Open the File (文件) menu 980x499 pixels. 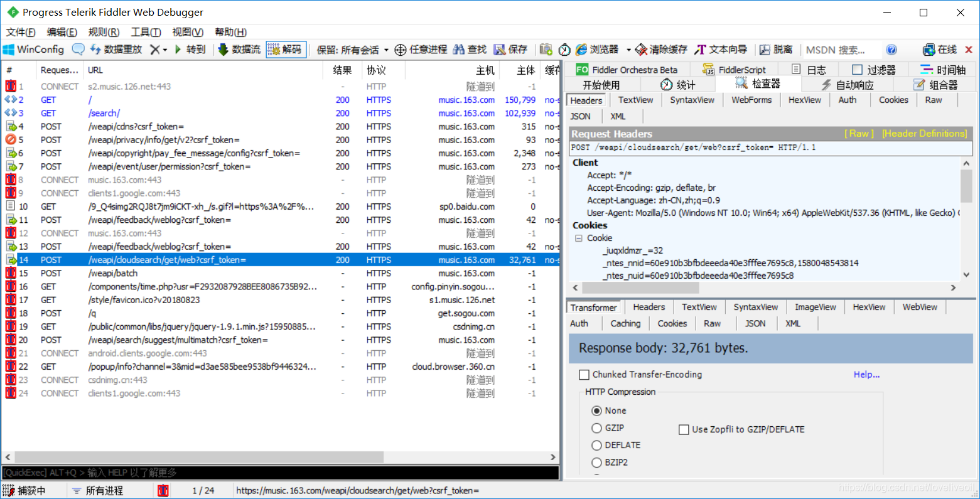21,32
